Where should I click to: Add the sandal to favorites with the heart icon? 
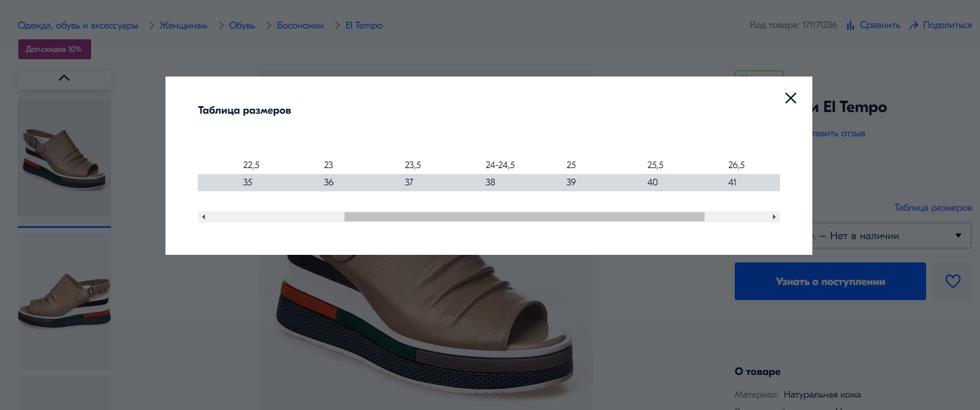pos(953,281)
